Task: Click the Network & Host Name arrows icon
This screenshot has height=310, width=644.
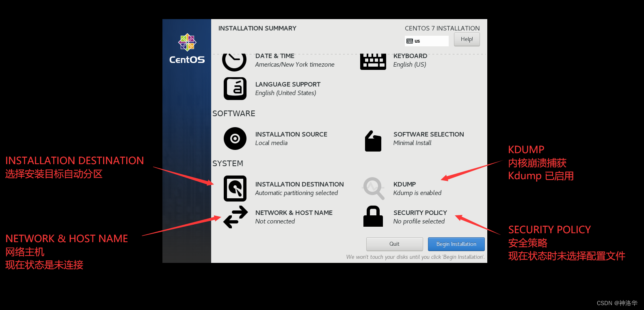Action: 236,217
